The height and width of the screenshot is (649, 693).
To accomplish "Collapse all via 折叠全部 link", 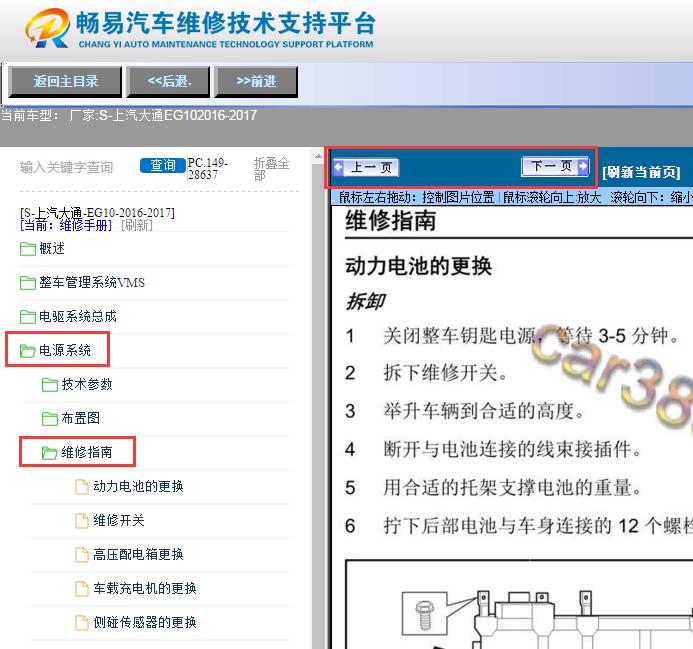I will (x=271, y=169).
